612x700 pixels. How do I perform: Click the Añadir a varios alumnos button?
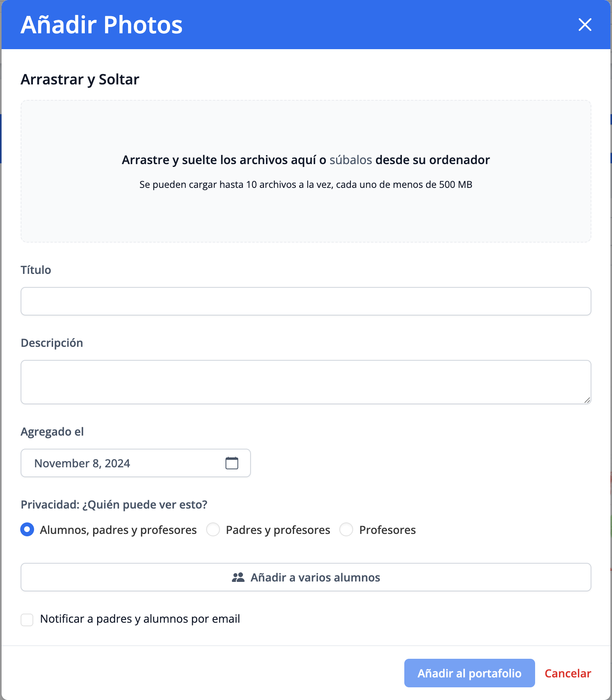pos(306,577)
